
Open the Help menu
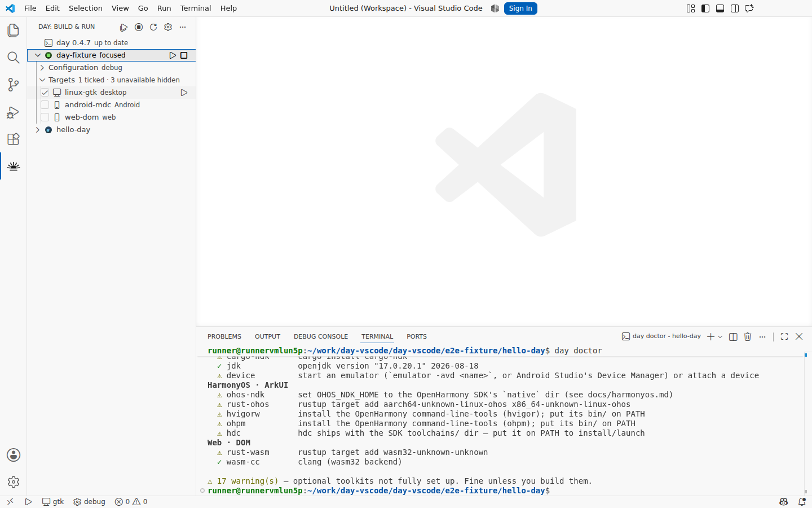pyautogui.click(x=228, y=8)
